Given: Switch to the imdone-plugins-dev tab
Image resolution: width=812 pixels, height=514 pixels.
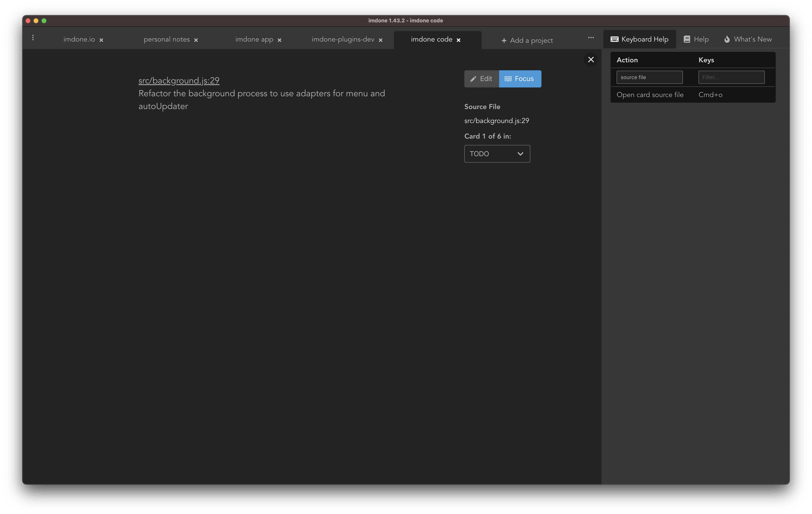Looking at the screenshot, I should (x=343, y=39).
